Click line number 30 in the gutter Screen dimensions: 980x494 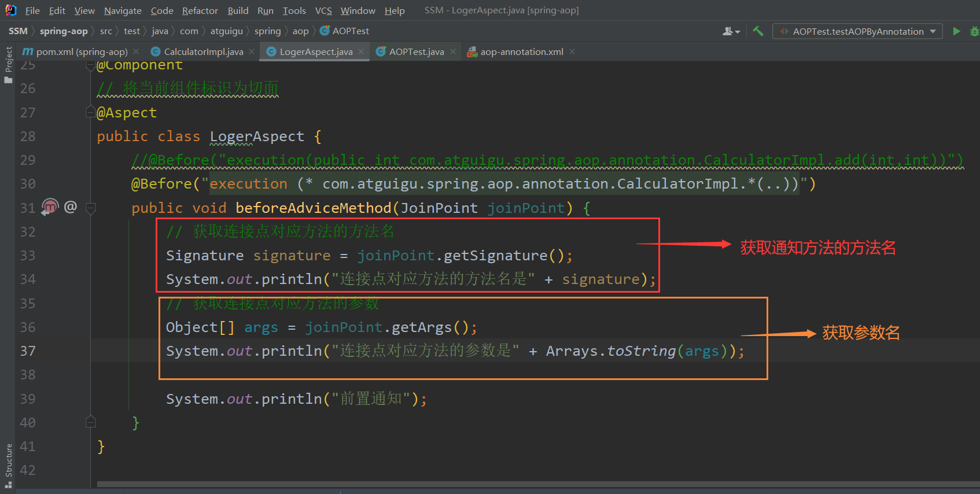point(28,184)
